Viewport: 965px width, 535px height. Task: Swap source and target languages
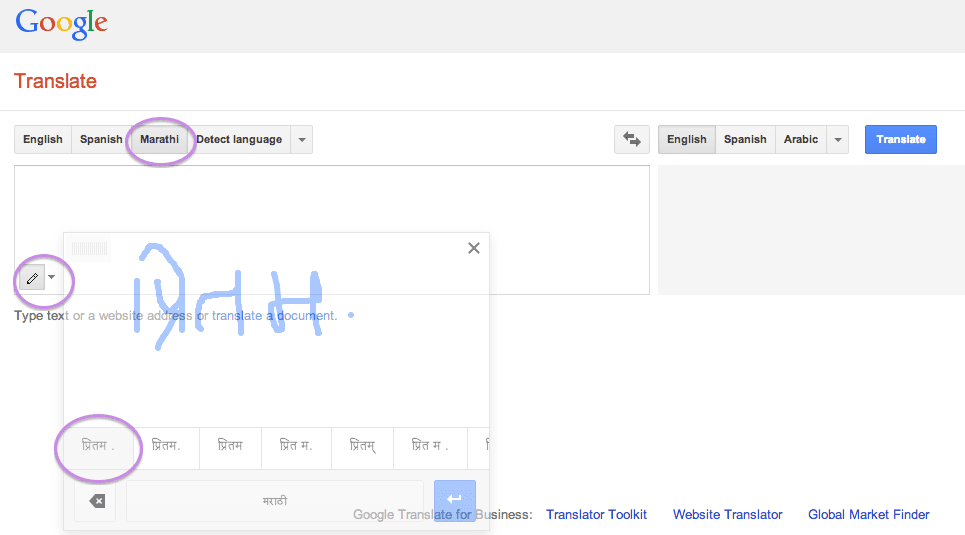point(631,139)
